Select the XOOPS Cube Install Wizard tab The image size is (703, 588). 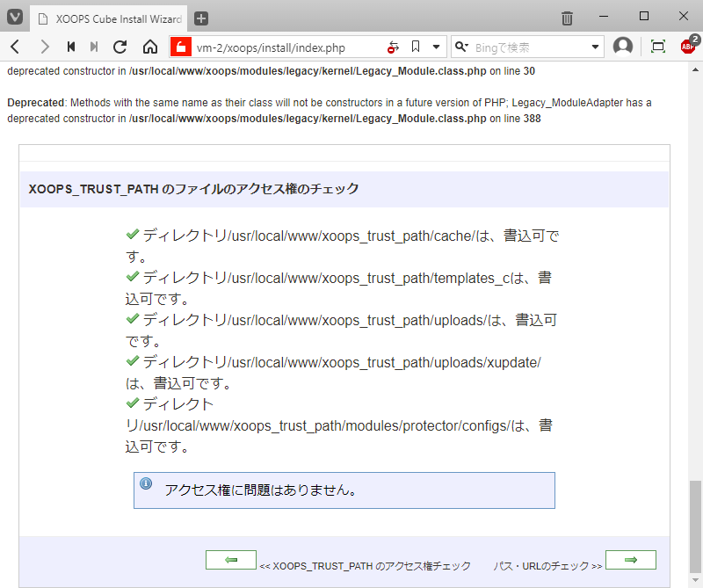point(110,18)
